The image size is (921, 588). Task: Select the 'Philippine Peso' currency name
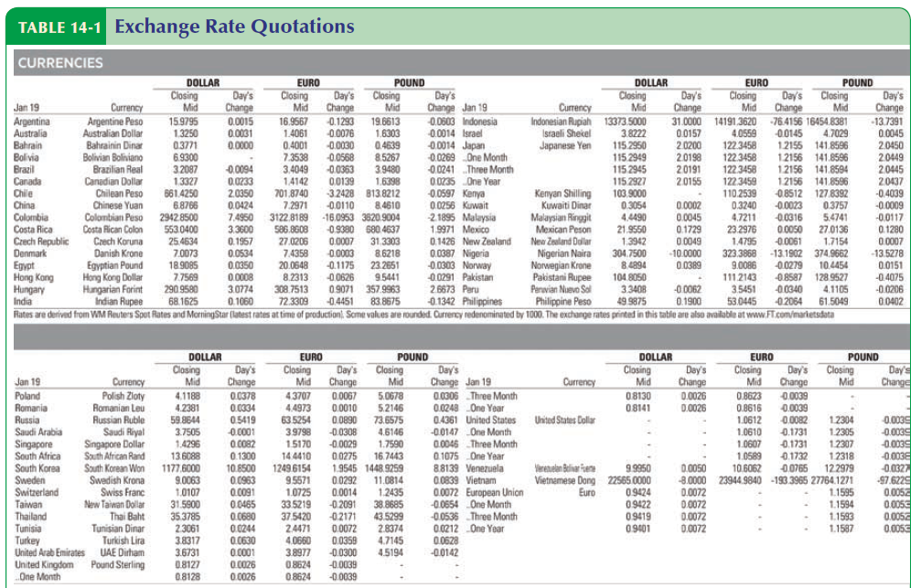point(563,302)
